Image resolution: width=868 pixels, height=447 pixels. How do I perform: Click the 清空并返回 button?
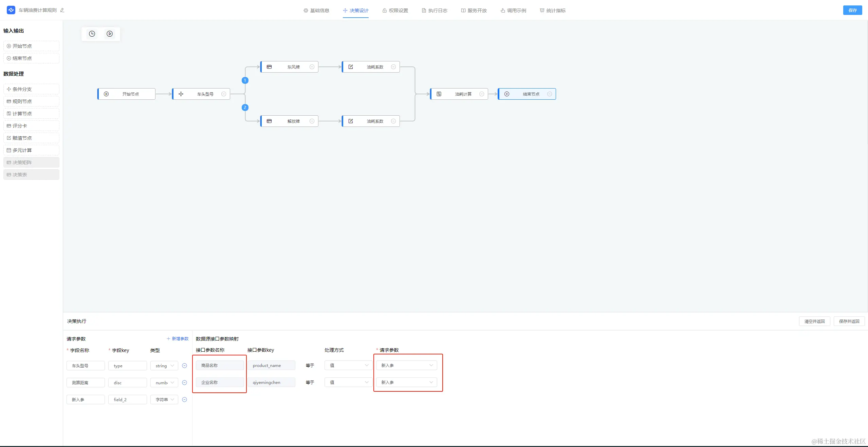point(814,321)
